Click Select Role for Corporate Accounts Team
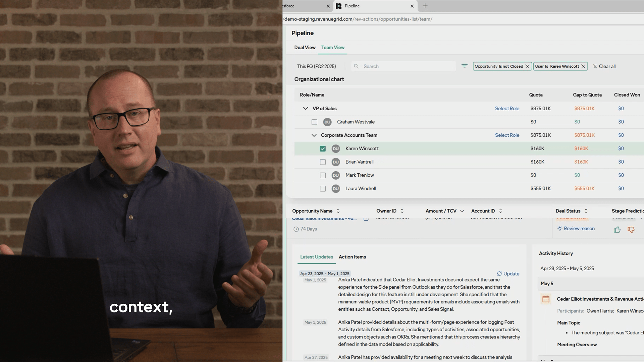644x362 pixels. (507, 135)
